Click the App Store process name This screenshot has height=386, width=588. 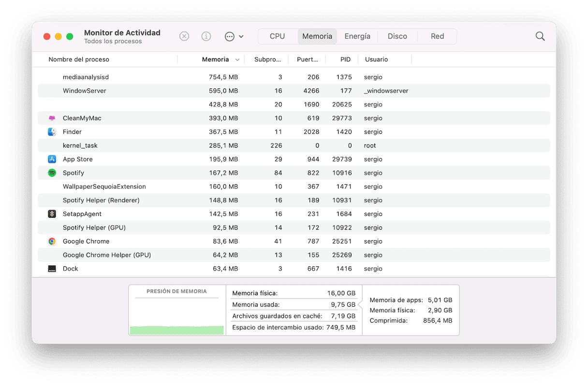coord(77,159)
